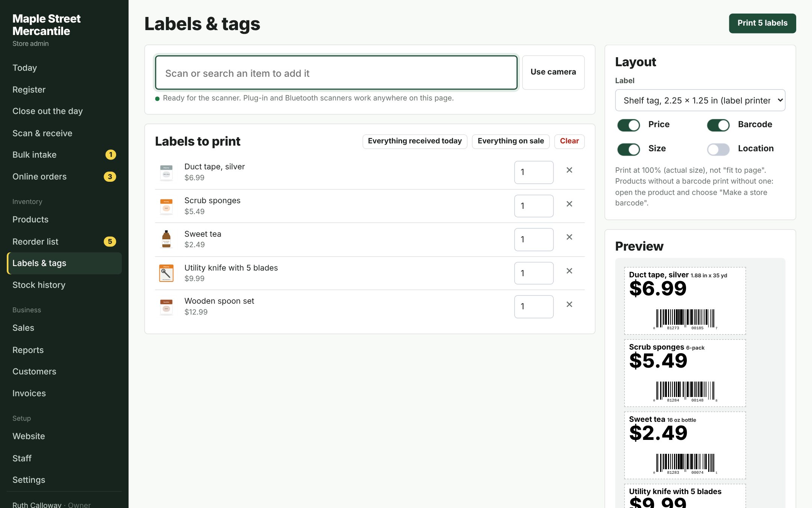This screenshot has height=508, width=812.
Task: Edit quantity for Utility knife
Action: [534, 273]
